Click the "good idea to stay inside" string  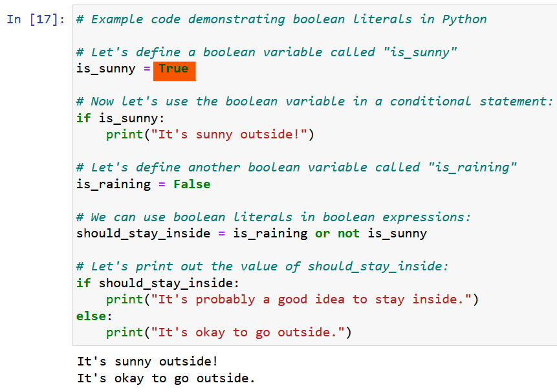pyautogui.click(x=311, y=299)
